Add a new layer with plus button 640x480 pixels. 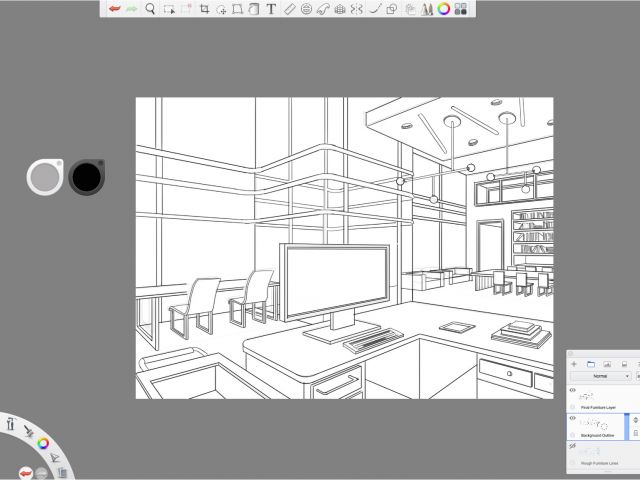[x=574, y=363]
